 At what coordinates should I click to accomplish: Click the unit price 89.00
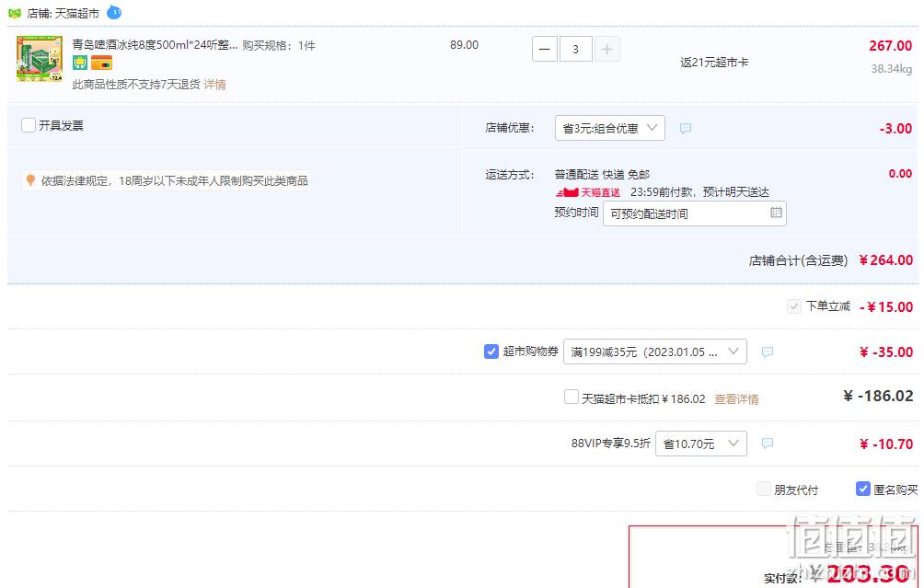click(465, 45)
